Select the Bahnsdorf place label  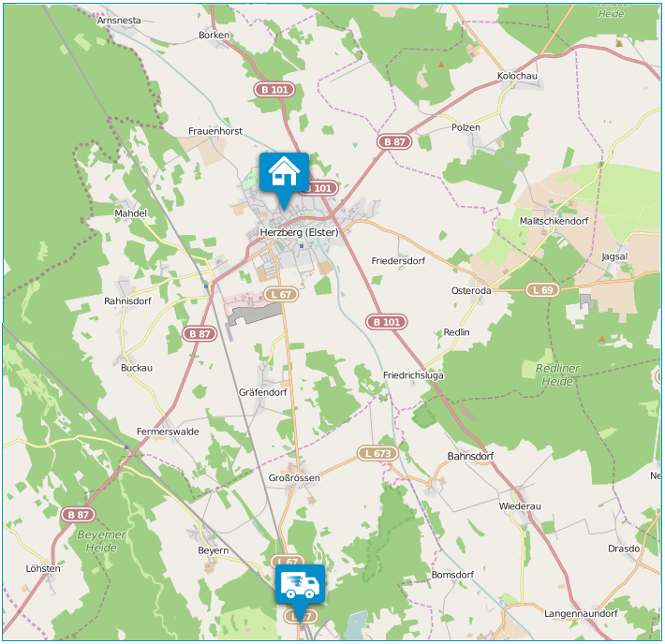pos(470,456)
